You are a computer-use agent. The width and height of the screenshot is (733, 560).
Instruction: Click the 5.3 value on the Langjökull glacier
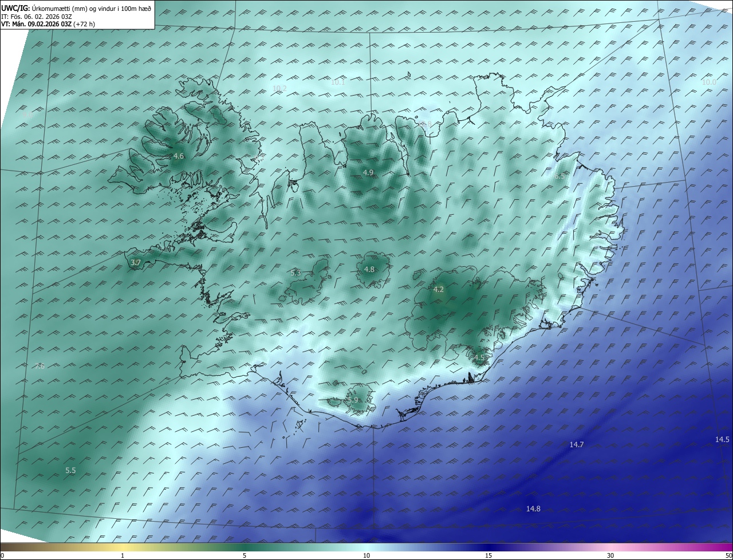pyautogui.click(x=295, y=273)
